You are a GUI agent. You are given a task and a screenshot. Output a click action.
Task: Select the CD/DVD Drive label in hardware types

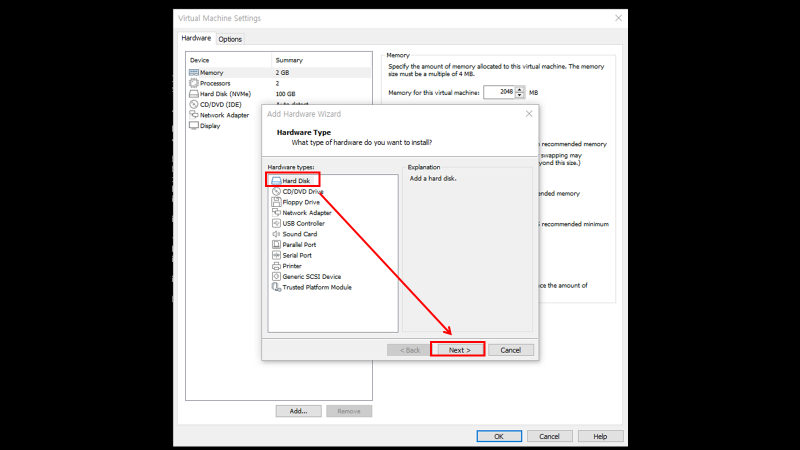pyautogui.click(x=303, y=191)
